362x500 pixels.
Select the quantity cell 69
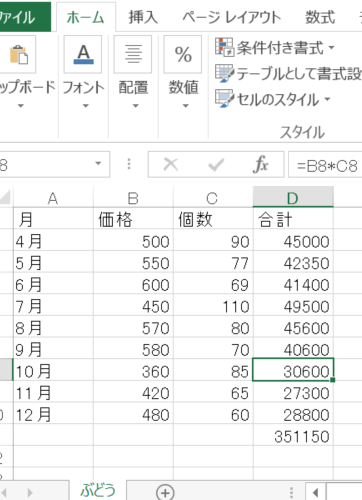coord(213,284)
